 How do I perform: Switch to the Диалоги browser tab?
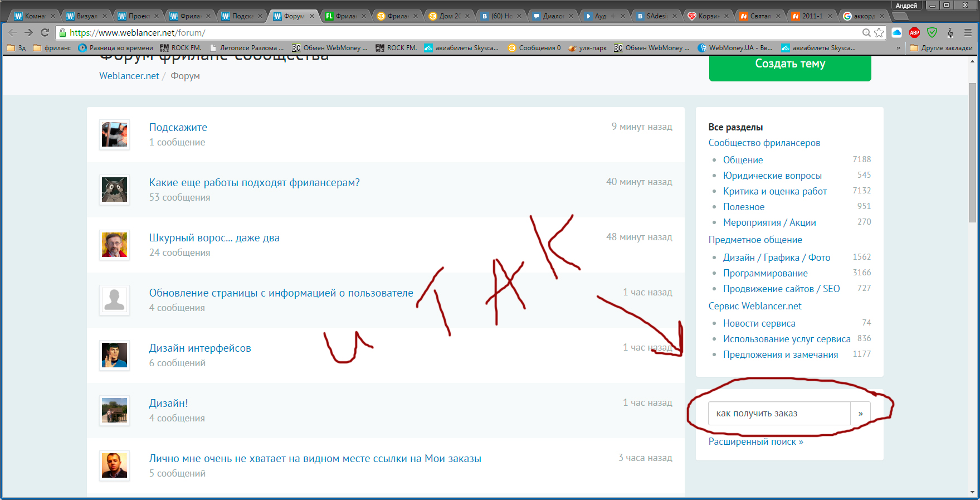(x=552, y=16)
